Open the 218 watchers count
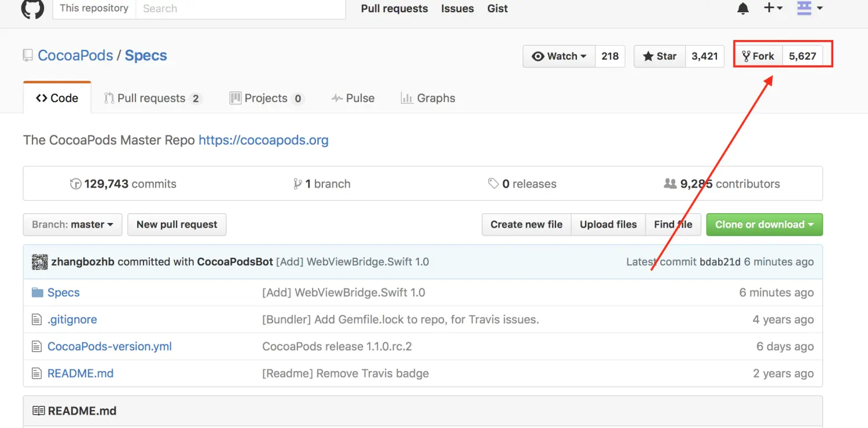The height and width of the screenshot is (428, 868). (610, 56)
